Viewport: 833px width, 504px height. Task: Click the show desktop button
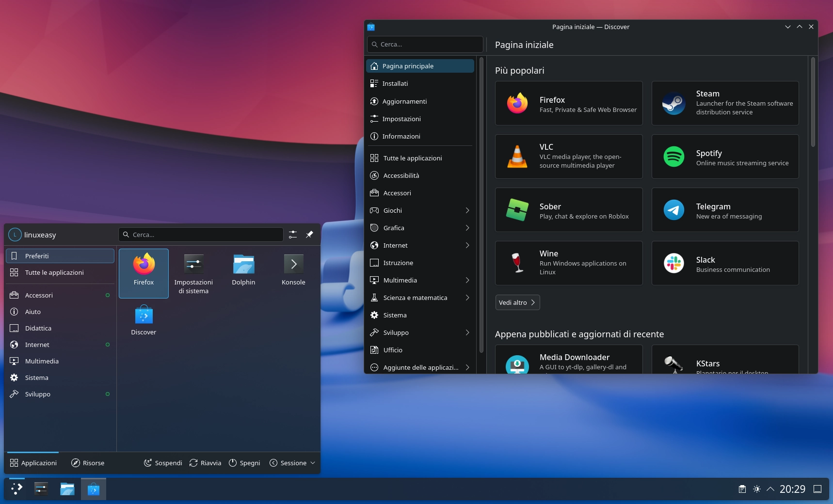click(817, 489)
